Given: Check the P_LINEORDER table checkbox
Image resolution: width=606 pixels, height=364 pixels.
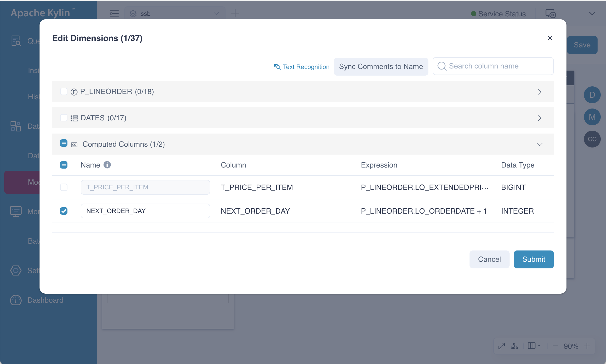Looking at the screenshot, I should pyautogui.click(x=64, y=91).
